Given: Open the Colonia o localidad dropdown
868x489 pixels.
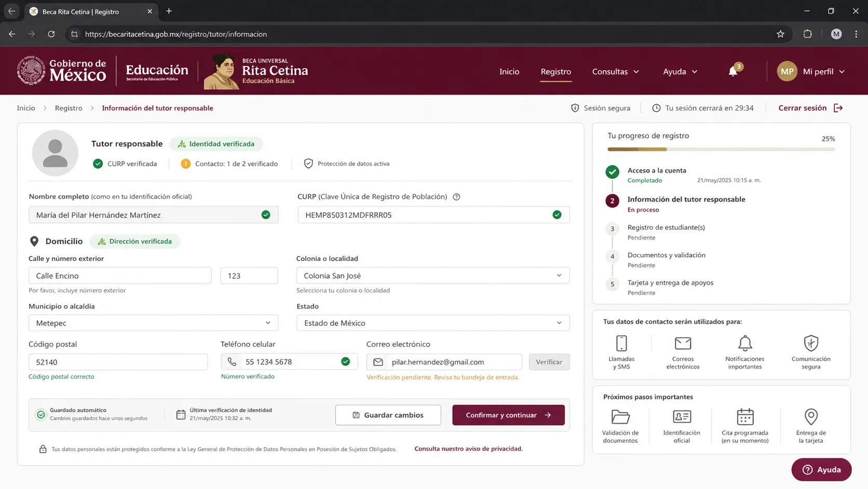Looking at the screenshot, I should 433,275.
